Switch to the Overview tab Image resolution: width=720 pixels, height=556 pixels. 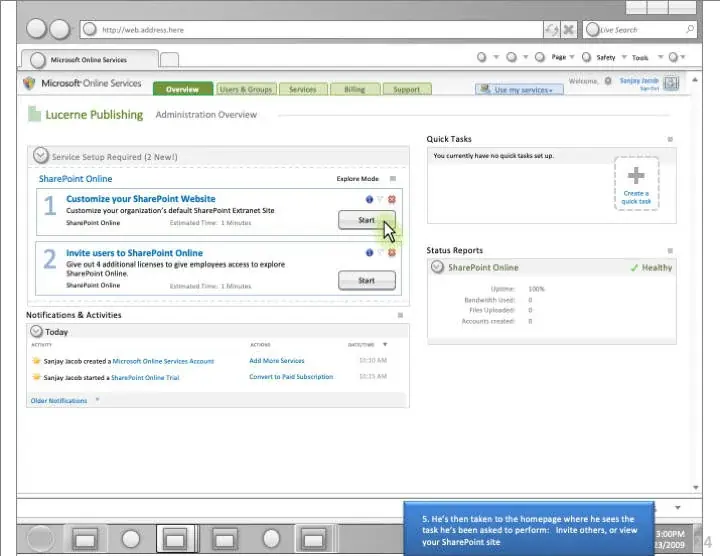[x=183, y=89]
